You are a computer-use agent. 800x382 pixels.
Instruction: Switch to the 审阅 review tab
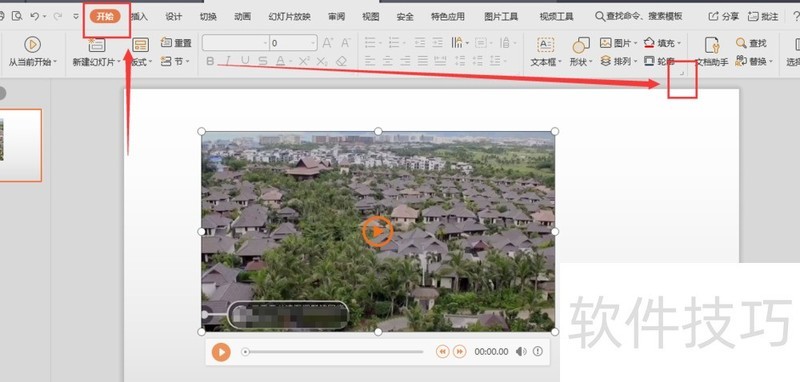pyautogui.click(x=337, y=16)
